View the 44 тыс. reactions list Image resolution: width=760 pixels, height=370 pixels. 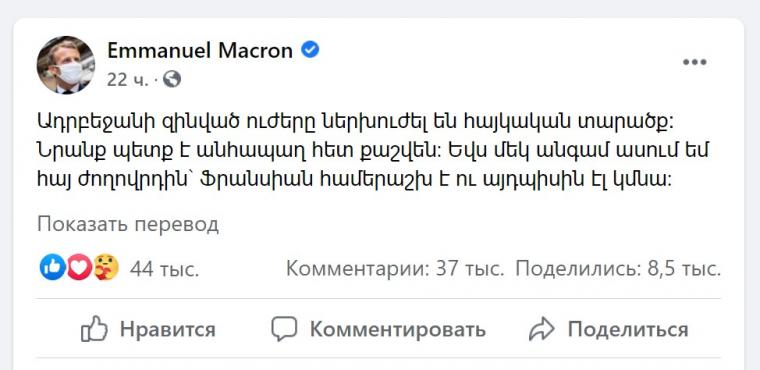coord(164,269)
